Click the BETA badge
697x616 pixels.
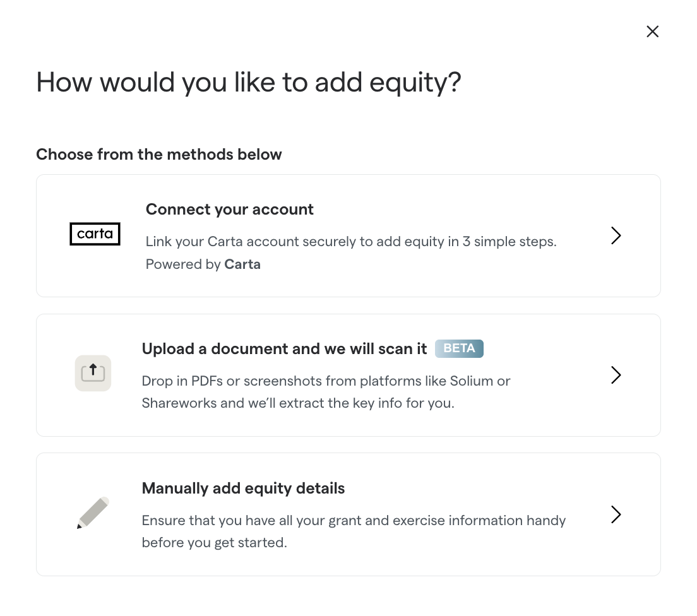pos(459,348)
